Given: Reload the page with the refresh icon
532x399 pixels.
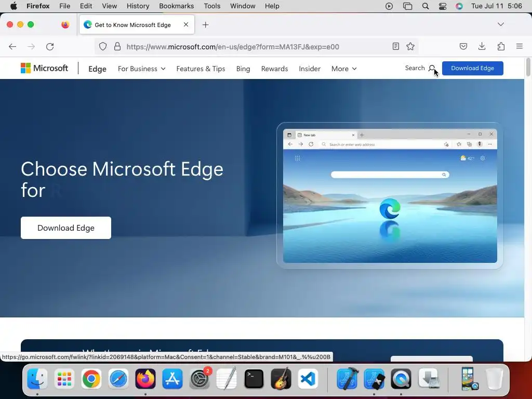Looking at the screenshot, I should [50, 46].
